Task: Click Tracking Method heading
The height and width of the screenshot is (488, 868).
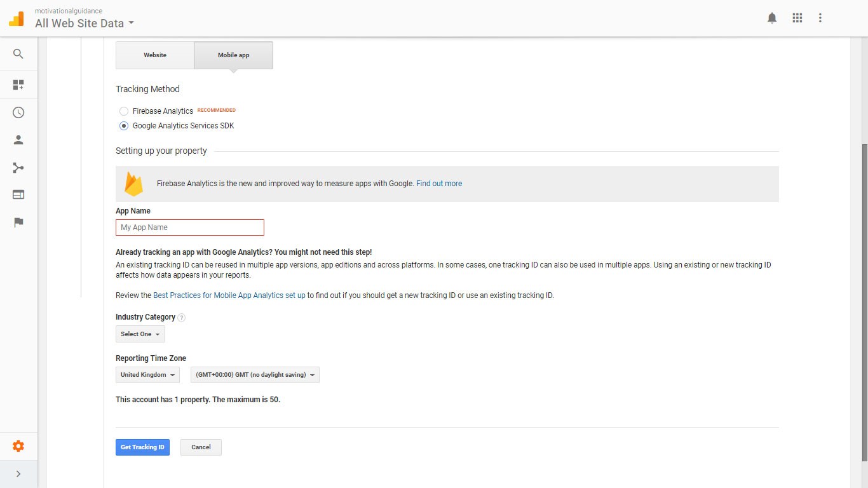Action: point(147,89)
